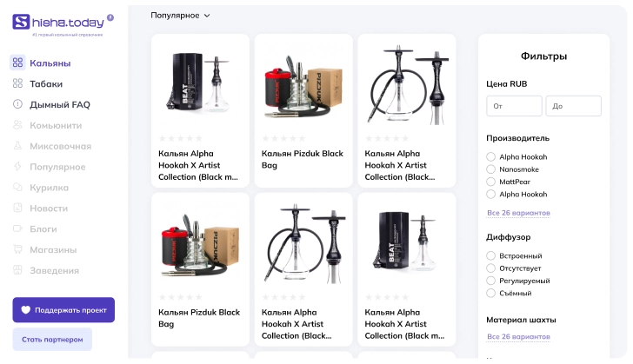Click the Табаки grid icon
633x364 pixels.
tap(17, 83)
